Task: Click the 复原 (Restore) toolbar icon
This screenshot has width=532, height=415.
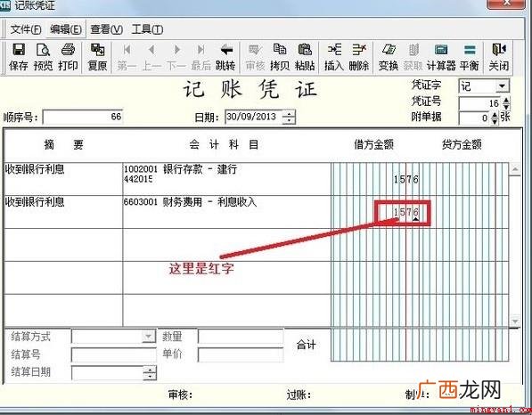Action: tap(97, 57)
